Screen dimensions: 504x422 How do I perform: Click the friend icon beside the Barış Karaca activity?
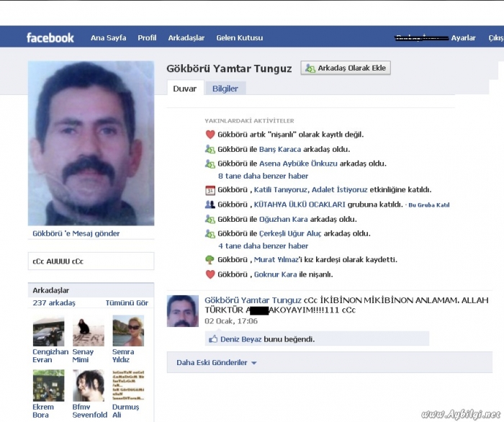tap(210, 149)
